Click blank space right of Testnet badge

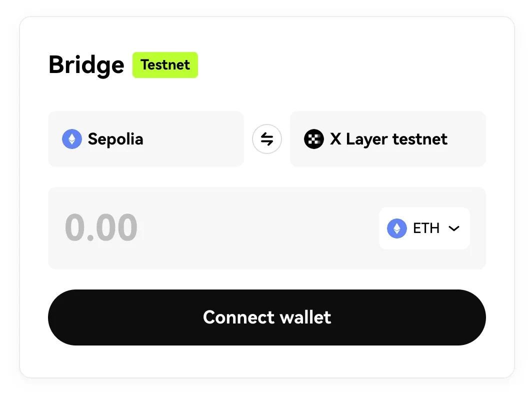click(339, 65)
